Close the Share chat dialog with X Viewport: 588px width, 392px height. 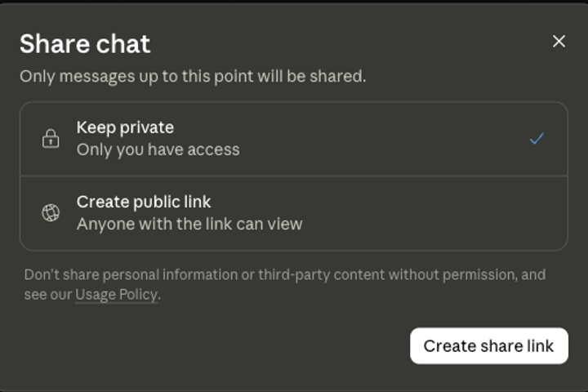559,42
